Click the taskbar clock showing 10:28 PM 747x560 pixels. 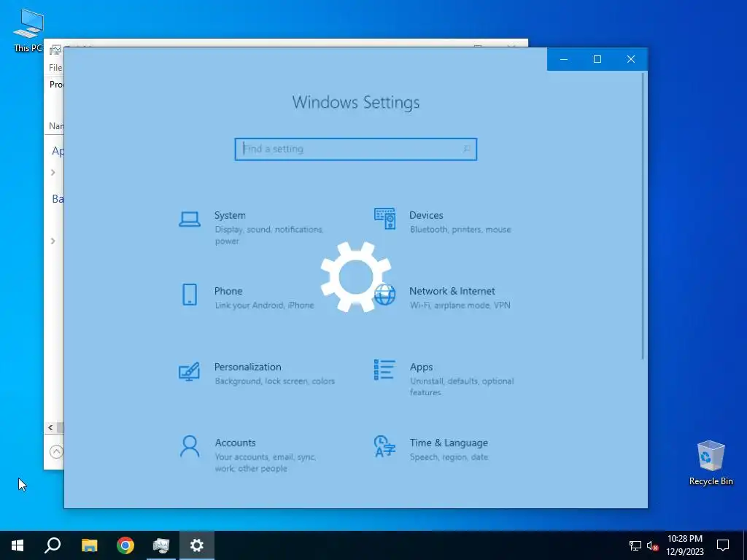click(684, 545)
